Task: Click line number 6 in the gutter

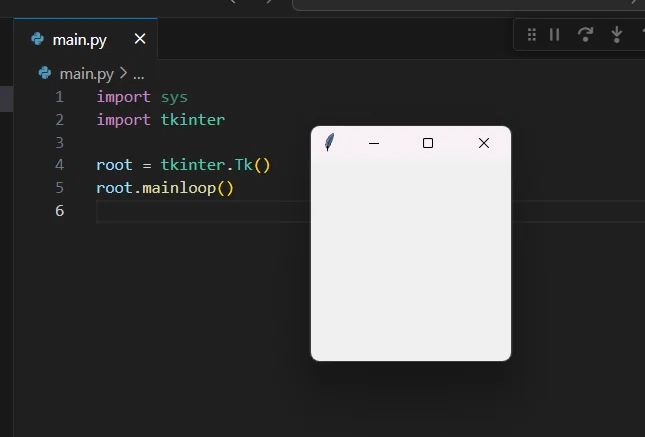Action: [60, 211]
